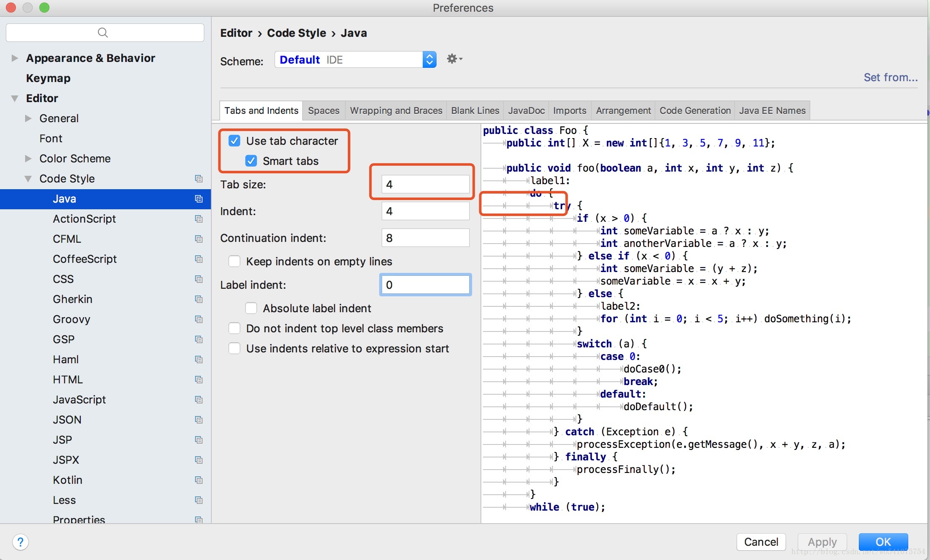
Task: Click the copy icon beside Haml
Action: coord(199,360)
